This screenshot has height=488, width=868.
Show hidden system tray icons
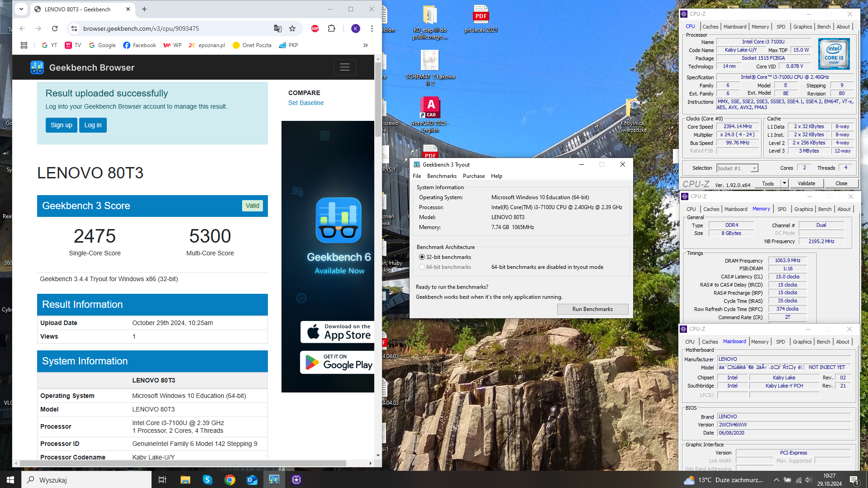777,480
